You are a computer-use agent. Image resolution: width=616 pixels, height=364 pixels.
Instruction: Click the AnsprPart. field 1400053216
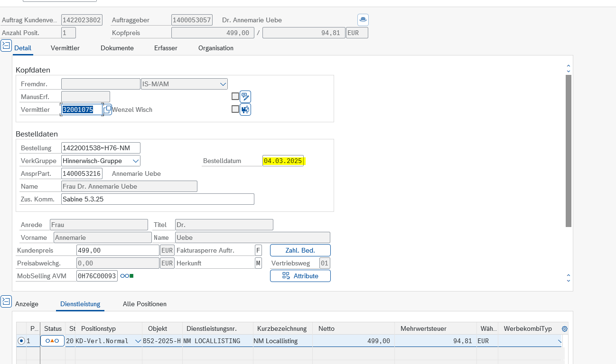pyautogui.click(x=82, y=173)
